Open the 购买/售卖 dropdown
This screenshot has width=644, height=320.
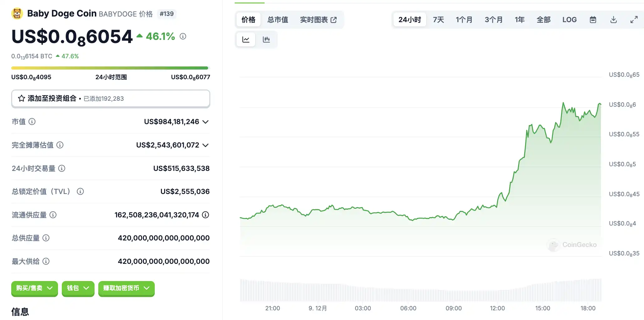(34, 288)
